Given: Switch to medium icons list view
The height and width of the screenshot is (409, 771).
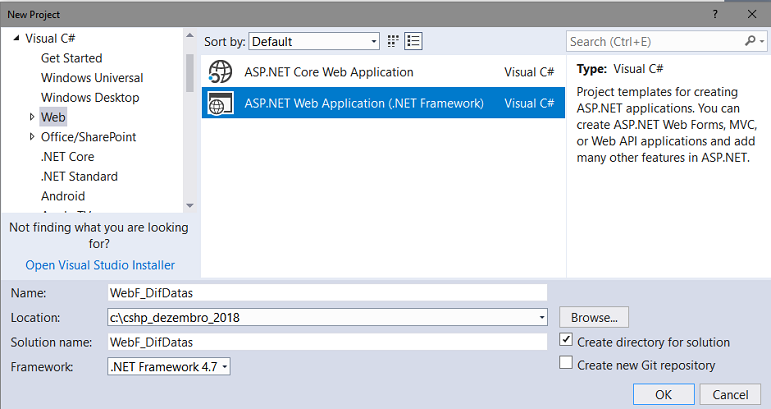Looking at the screenshot, I should (x=414, y=41).
